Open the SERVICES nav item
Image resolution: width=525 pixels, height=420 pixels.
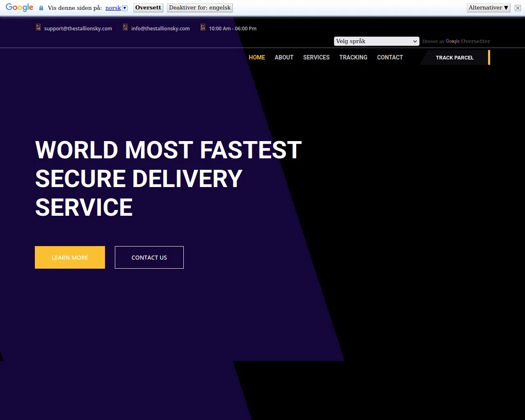[x=316, y=57]
